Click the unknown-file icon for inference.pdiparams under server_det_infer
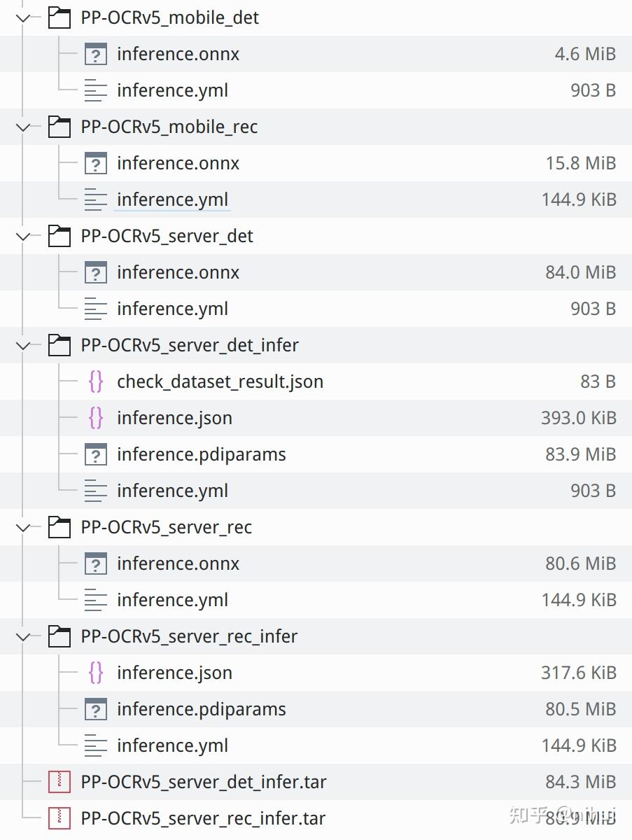The image size is (632, 840). click(x=96, y=454)
